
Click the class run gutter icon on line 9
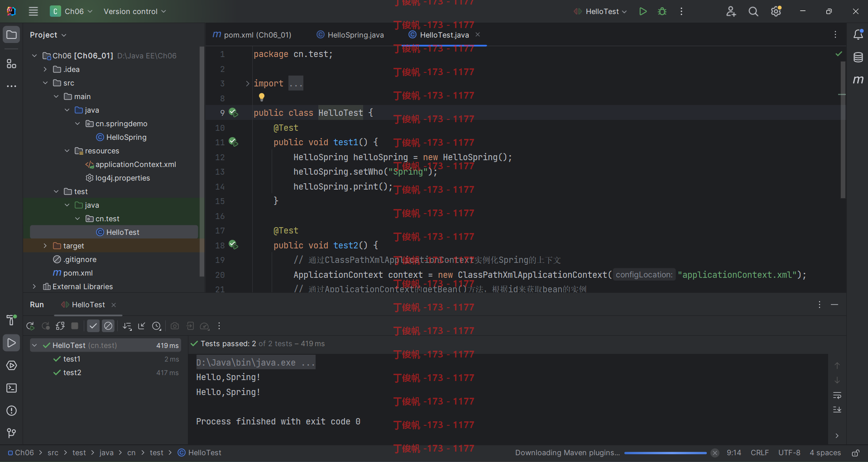click(233, 112)
